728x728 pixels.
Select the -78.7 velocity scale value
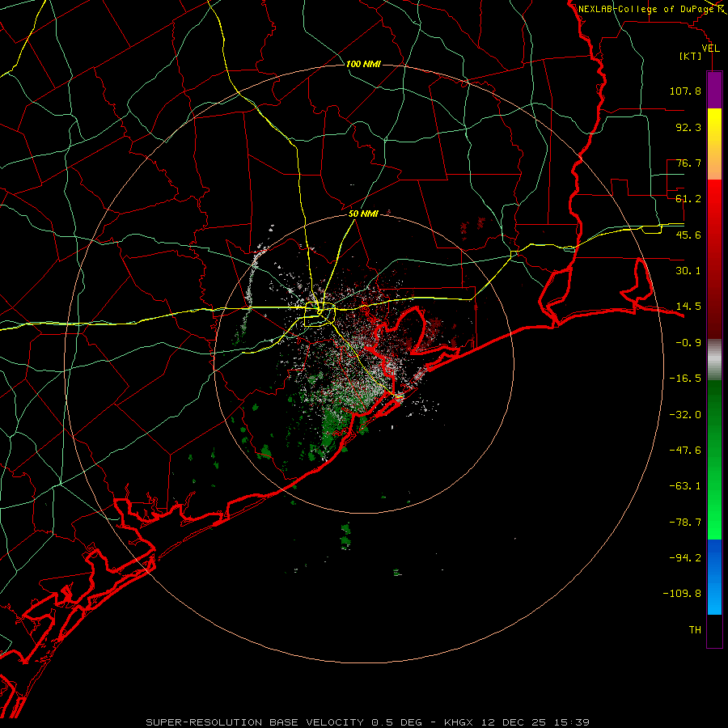tap(685, 523)
